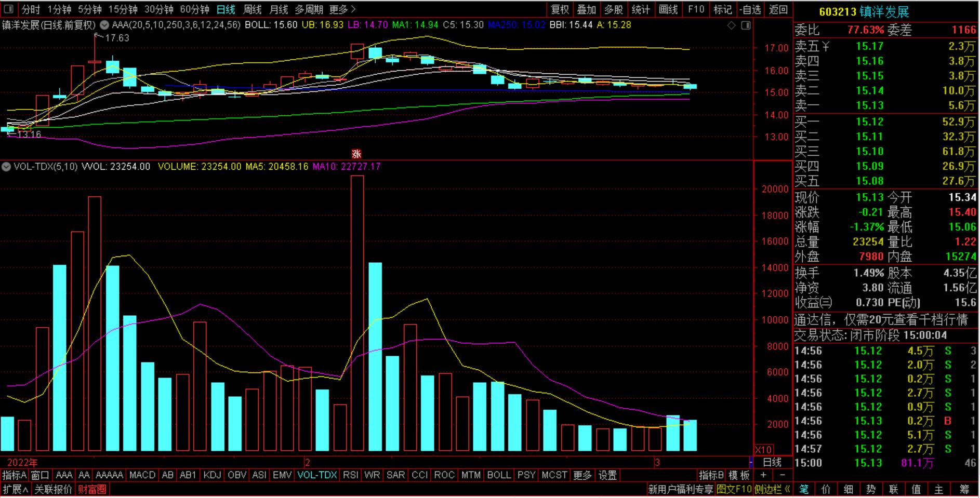Image resolution: width=980 pixels, height=498 pixels.
Task: Expand 更多 timeframe options at top
Action: click(343, 9)
